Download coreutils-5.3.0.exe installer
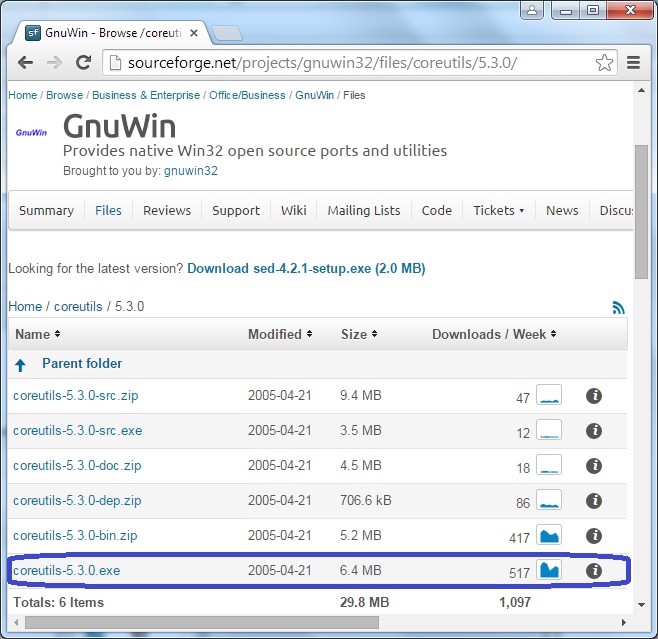The height and width of the screenshot is (639, 658). [67, 571]
